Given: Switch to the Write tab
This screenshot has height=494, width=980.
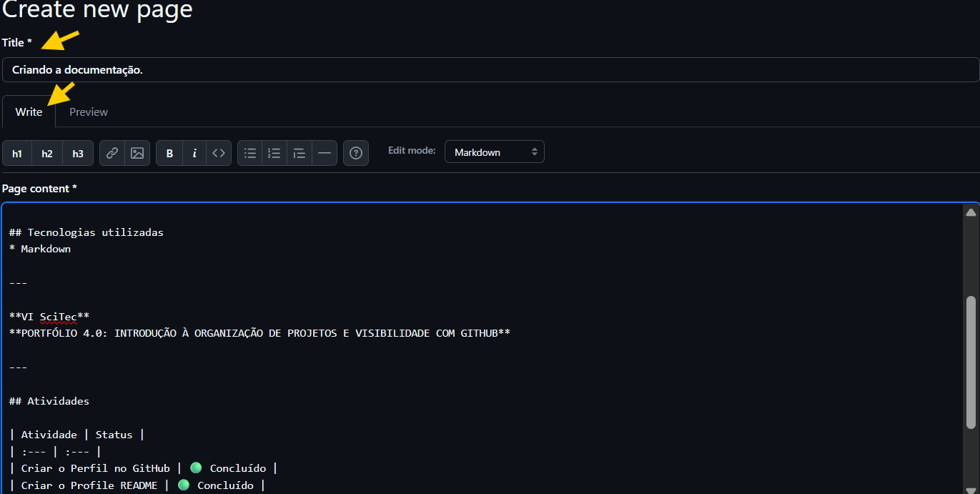Looking at the screenshot, I should [29, 112].
